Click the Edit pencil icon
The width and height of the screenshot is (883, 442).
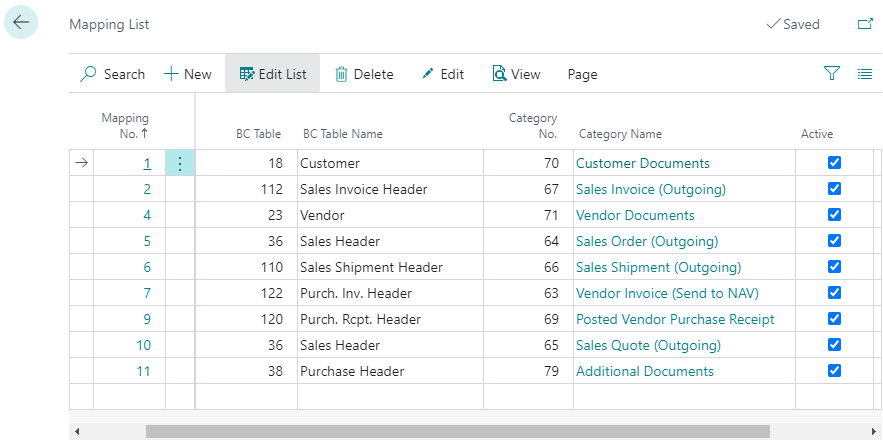428,74
